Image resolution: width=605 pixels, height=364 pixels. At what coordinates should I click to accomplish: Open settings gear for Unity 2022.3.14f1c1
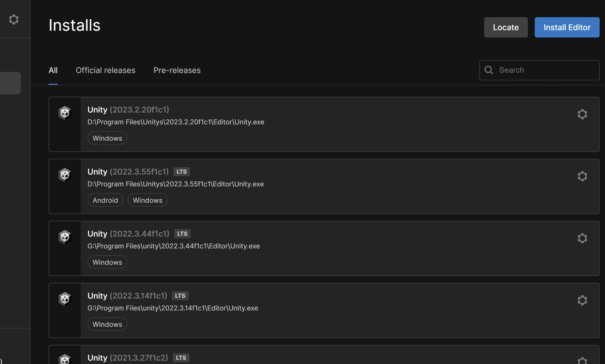(582, 300)
